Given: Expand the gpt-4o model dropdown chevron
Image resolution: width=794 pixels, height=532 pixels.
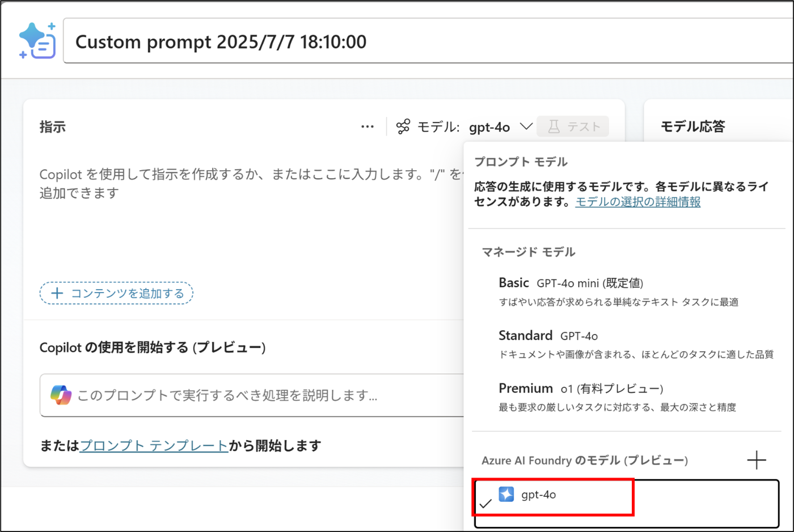Looking at the screenshot, I should pyautogui.click(x=526, y=126).
